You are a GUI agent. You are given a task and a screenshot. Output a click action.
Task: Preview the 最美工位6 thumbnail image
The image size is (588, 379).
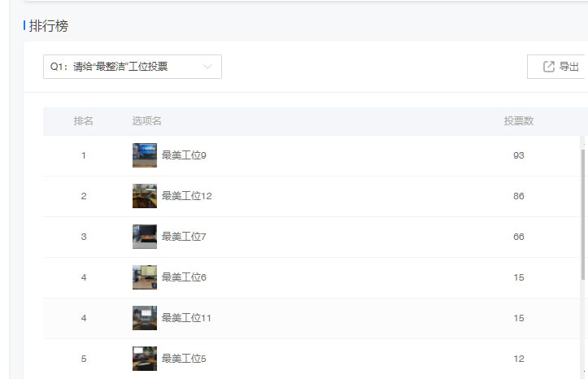[145, 277]
